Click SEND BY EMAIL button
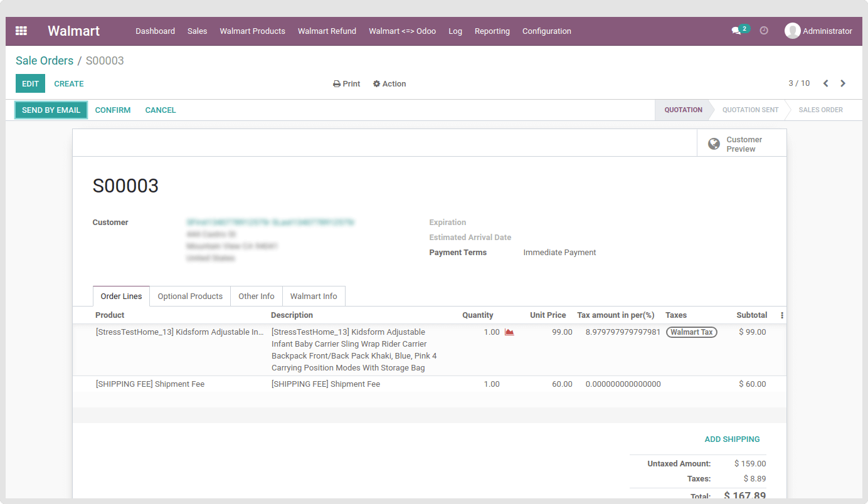 (51, 110)
